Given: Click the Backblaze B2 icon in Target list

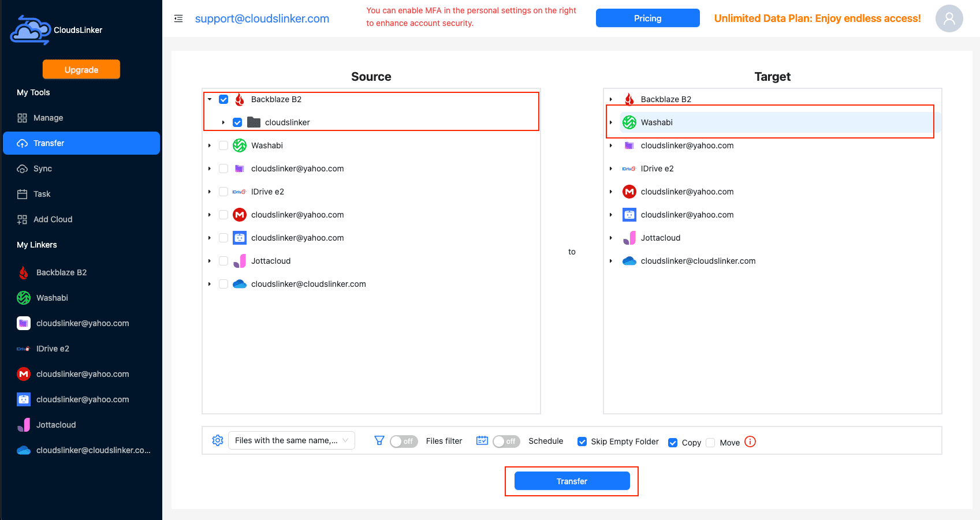Looking at the screenshot, I should pos(629,99).
